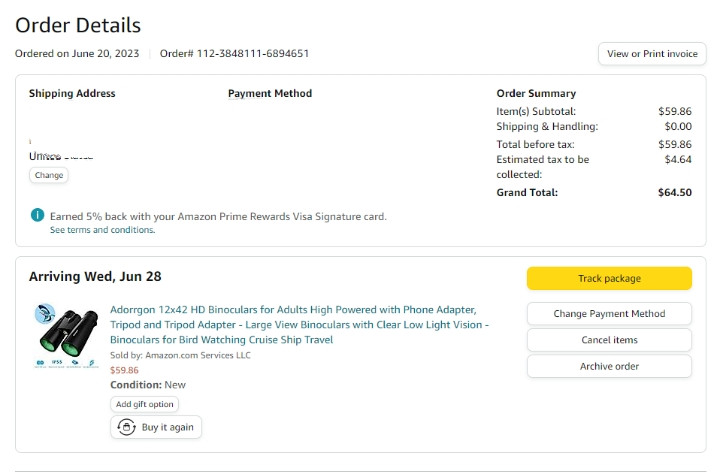
Task: Click Change Payment Method button
Action: [x=609, y=314]
